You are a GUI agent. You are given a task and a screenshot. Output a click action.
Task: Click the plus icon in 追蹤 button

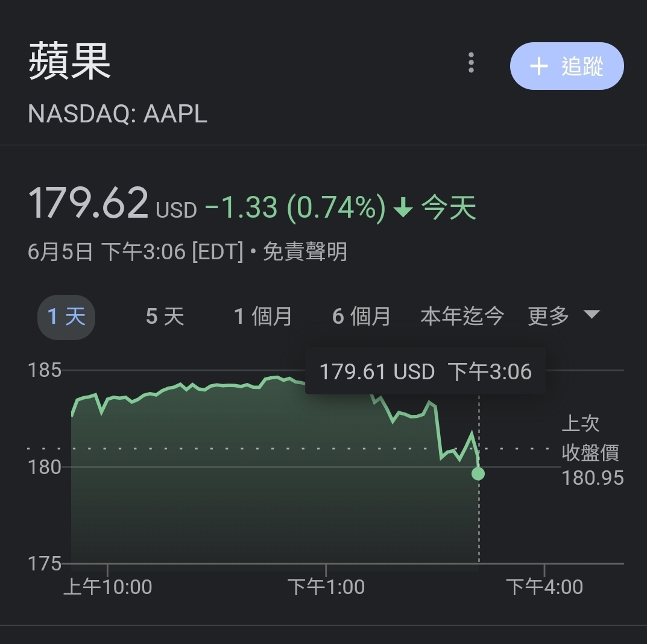pyautogui.click(x=538, y=66)
